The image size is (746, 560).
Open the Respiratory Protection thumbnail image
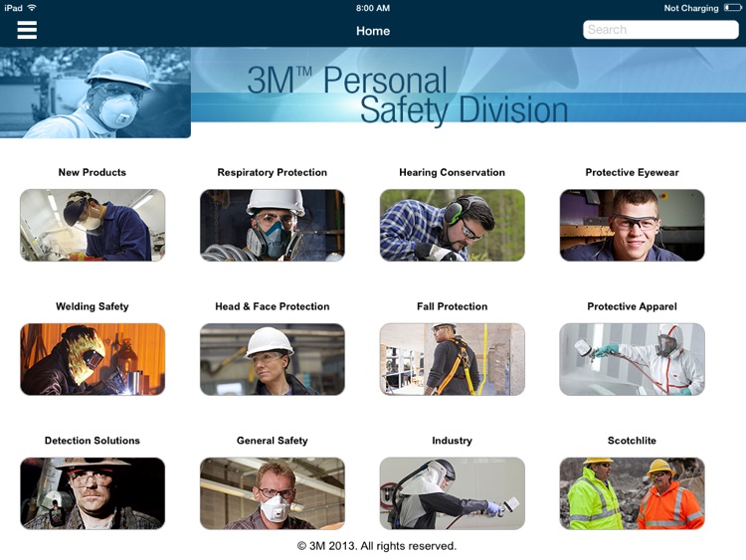273,225
